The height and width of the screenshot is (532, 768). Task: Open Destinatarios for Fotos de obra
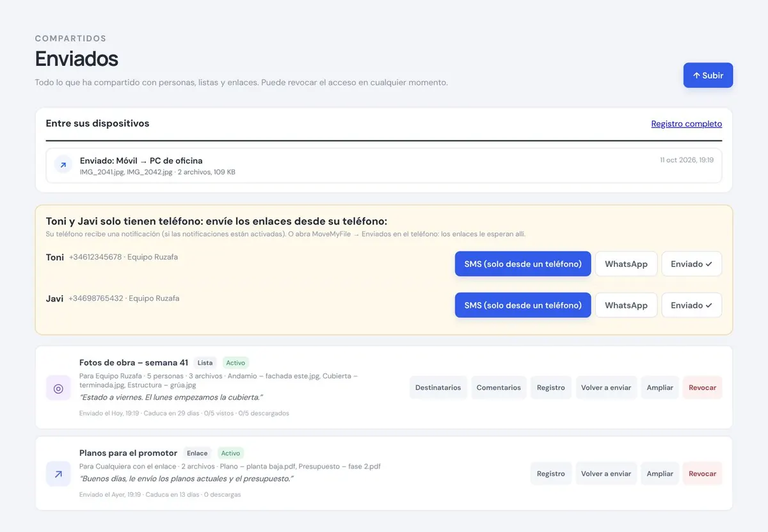coord(438,387)
